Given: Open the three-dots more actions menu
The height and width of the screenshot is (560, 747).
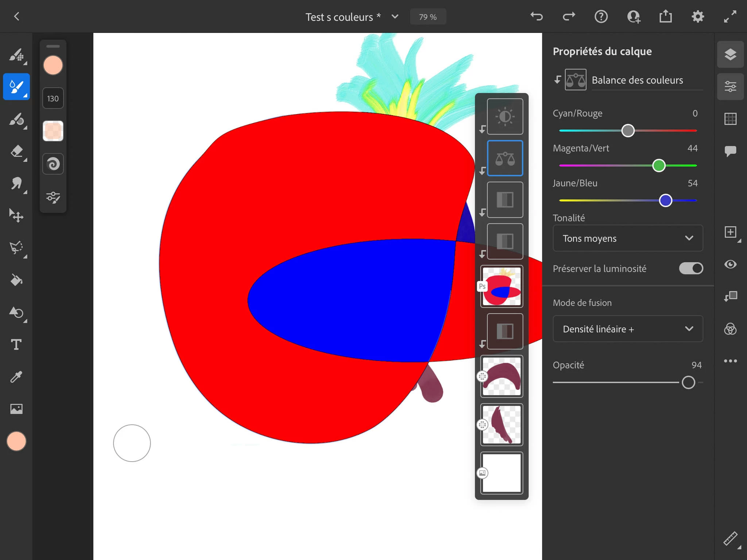Looking at the screenshot, I should tap(730, 361).
